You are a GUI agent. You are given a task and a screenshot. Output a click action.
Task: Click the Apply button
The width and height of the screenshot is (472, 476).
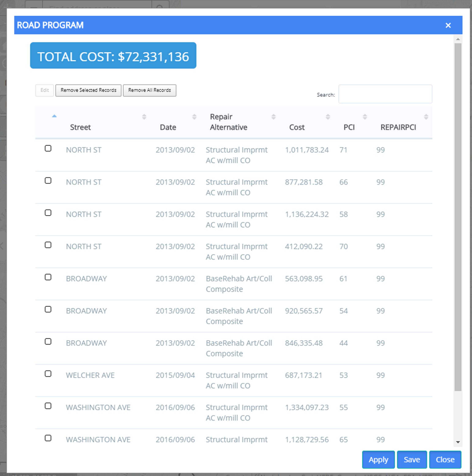click(378, 460)
